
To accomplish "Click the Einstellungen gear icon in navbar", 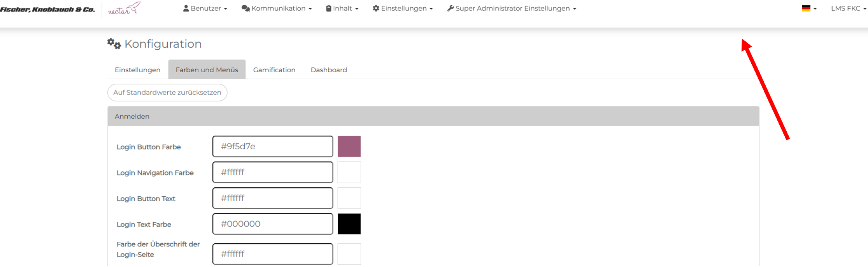I will coord(376,8).
